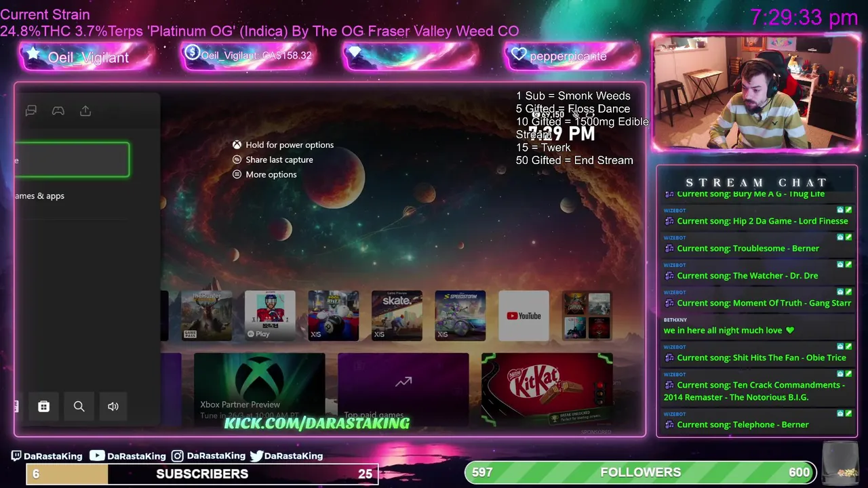Image resolution: width=868 pixels, height=488 pixels.
Task: Click the 7:29:33 pm clock
Action: [804, 18]
